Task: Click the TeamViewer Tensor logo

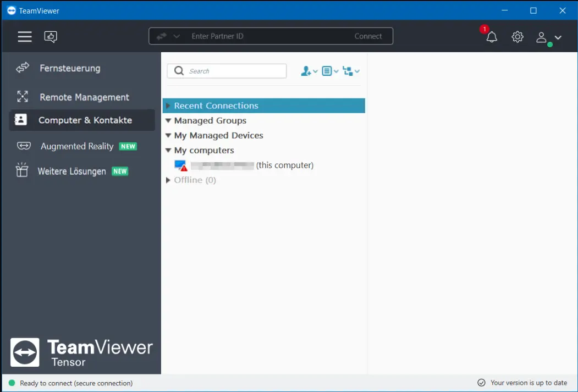Action: point(81,352)
